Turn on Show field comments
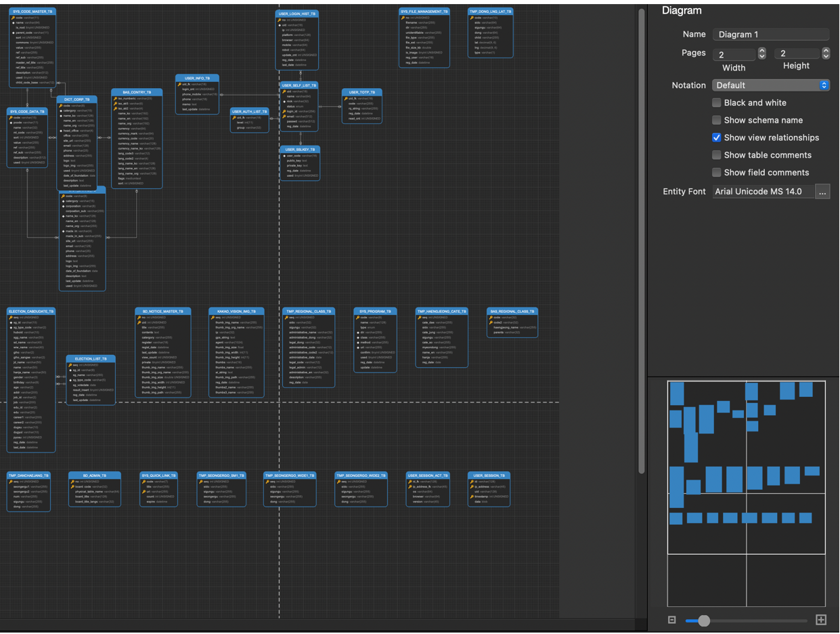 [716, 172]
